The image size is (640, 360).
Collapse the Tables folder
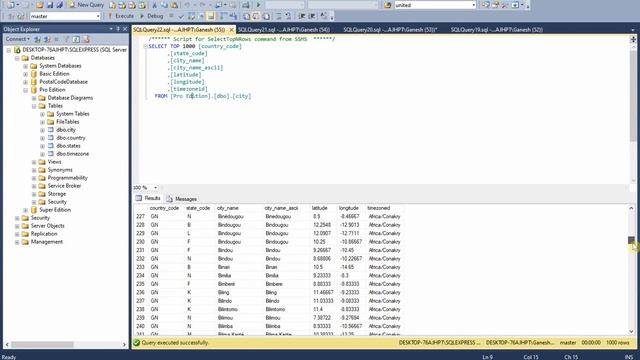coord(34,106)
